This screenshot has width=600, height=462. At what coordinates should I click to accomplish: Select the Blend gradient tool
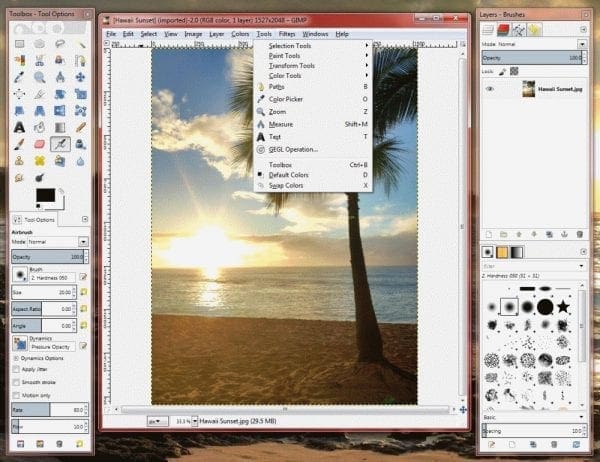coord(60,127)
